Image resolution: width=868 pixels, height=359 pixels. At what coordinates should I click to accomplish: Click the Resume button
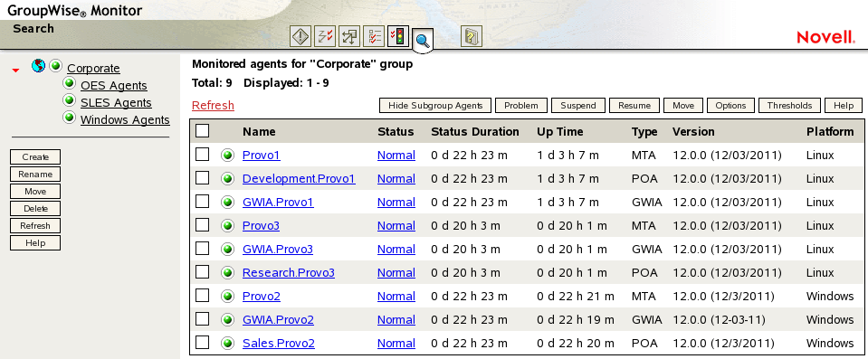634,106
